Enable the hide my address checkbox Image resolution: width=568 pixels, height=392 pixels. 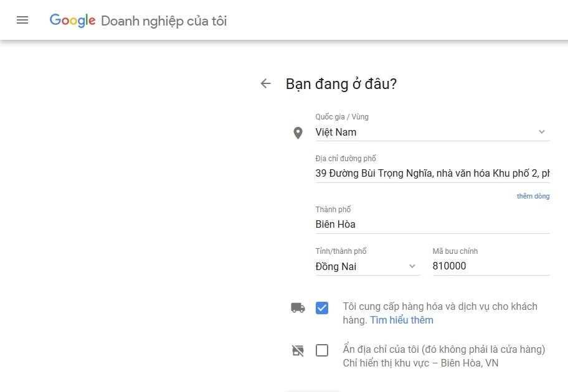[322, 350]
